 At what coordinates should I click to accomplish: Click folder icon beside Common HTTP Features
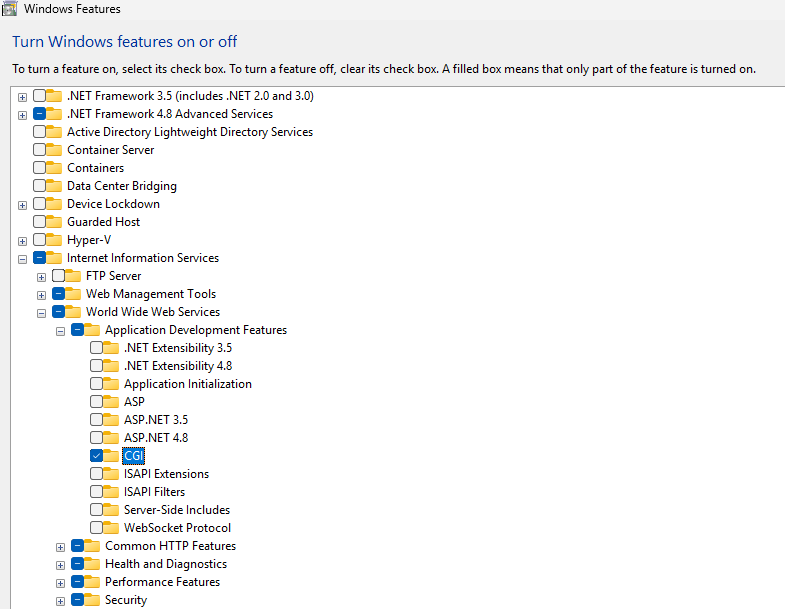pos(92,546)
